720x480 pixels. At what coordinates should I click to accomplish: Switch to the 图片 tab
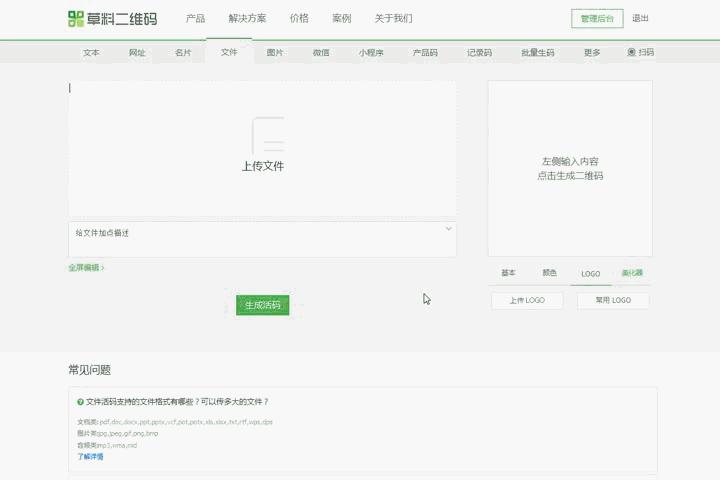[x=275, y=52]
